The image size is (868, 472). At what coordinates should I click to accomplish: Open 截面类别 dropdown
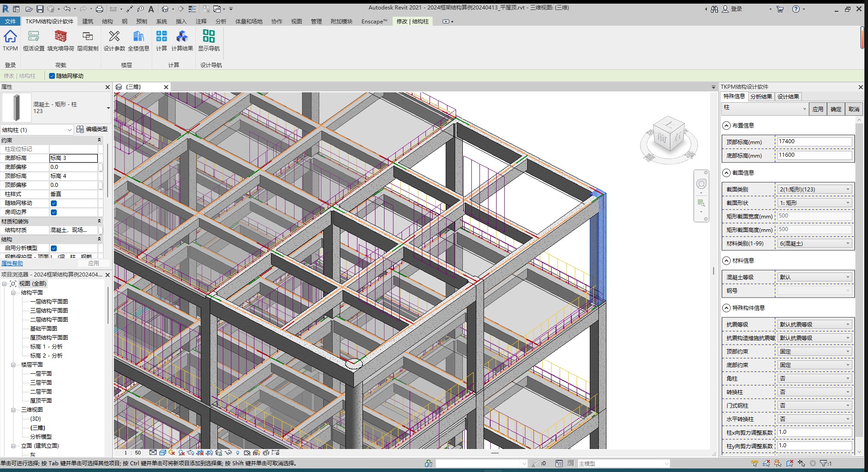click(814, 190)
